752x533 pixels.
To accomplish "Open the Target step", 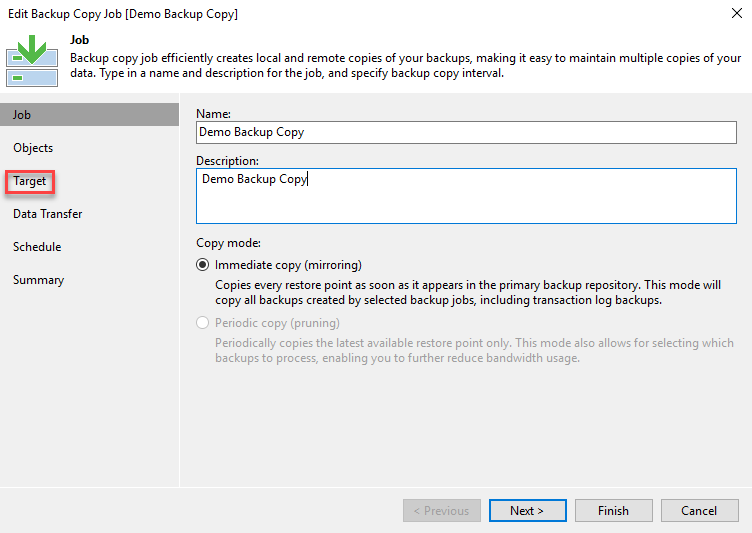I will (30, 181).
